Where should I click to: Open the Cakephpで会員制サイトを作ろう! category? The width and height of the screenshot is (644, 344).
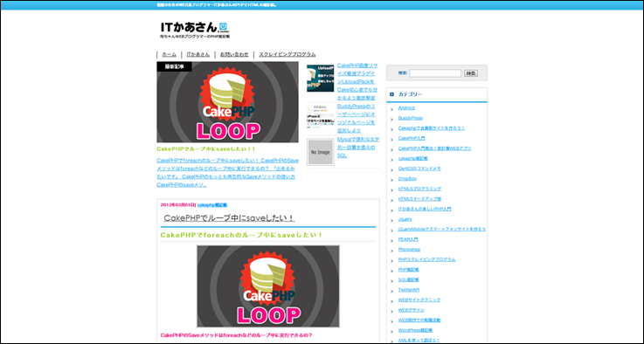[x=432, y=128]
